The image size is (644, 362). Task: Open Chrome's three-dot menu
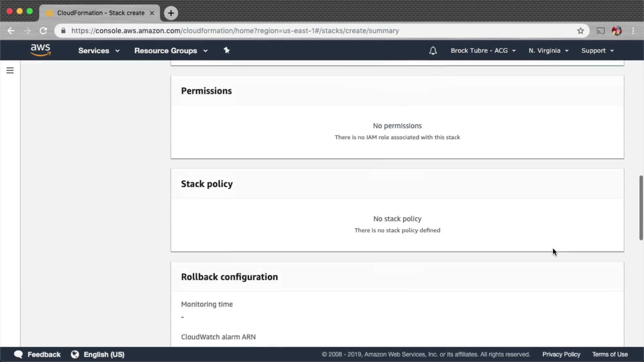[633, 31]
